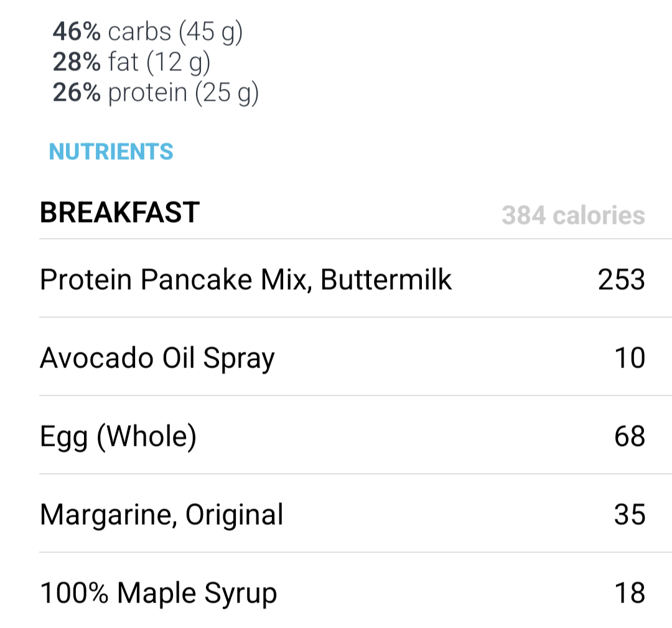This screenshot has height=628, width=672.
Task: Tap the word Buttermilk in pancake mix row
Action: pyautogui.click(x=386, y=279)
